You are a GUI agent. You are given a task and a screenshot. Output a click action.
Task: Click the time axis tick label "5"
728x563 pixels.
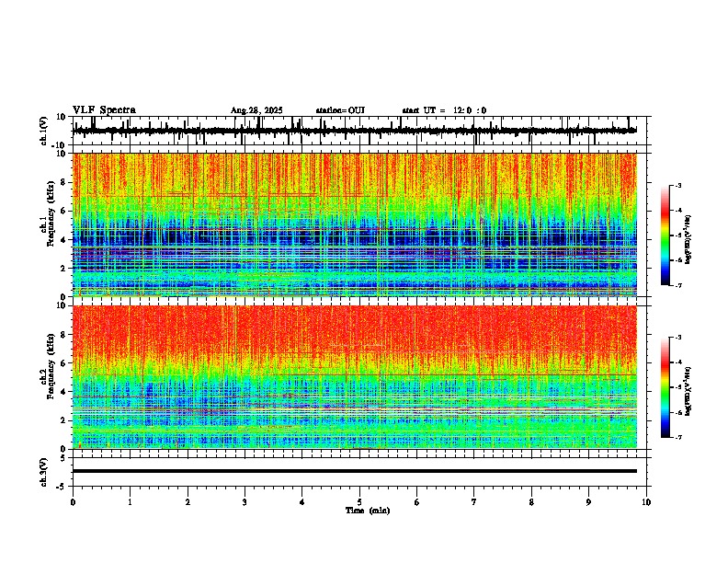359,502
